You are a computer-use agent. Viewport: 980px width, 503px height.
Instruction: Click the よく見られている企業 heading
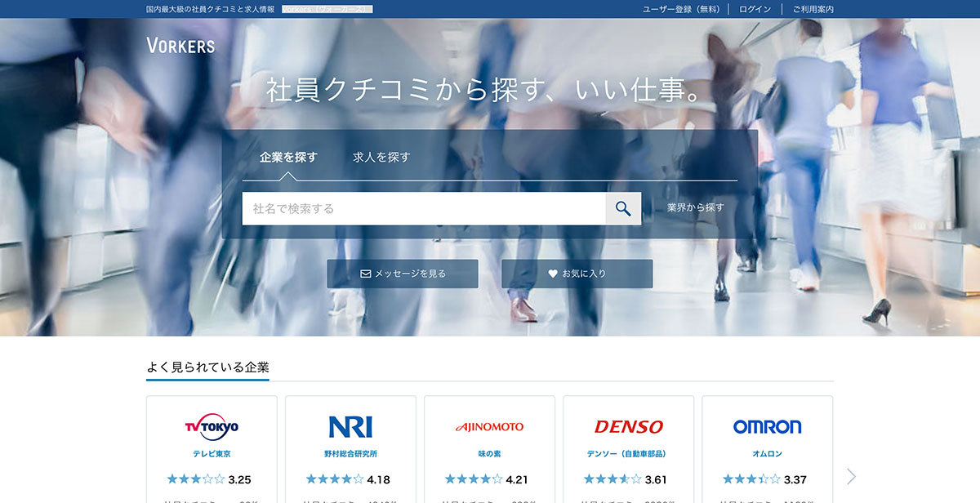(207, 367)
